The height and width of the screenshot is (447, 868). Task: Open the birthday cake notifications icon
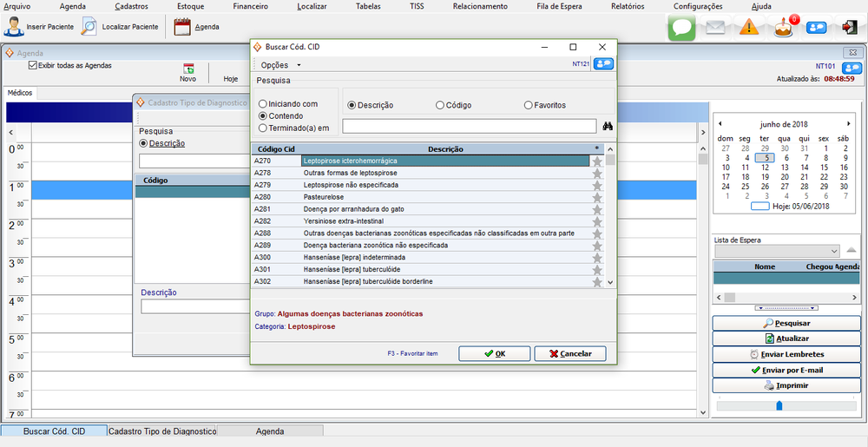click(784, 27)
